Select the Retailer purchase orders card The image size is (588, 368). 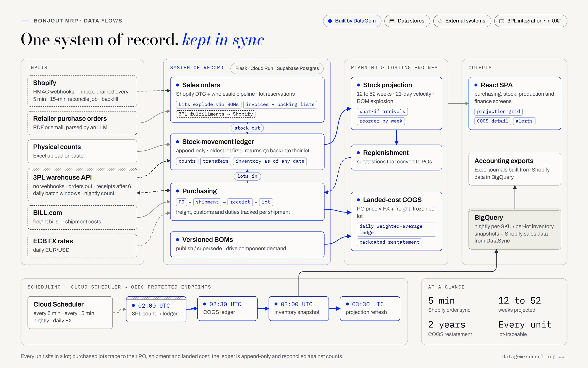82,123
